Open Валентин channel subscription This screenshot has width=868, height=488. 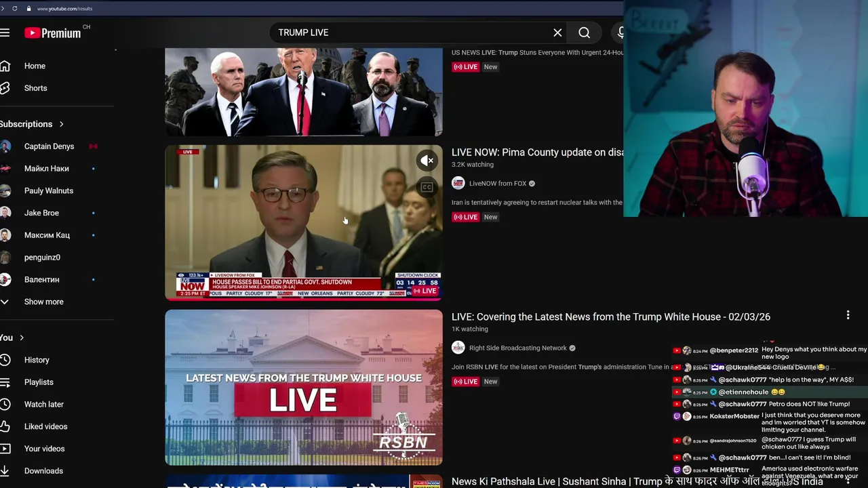(x=41, y=279)
